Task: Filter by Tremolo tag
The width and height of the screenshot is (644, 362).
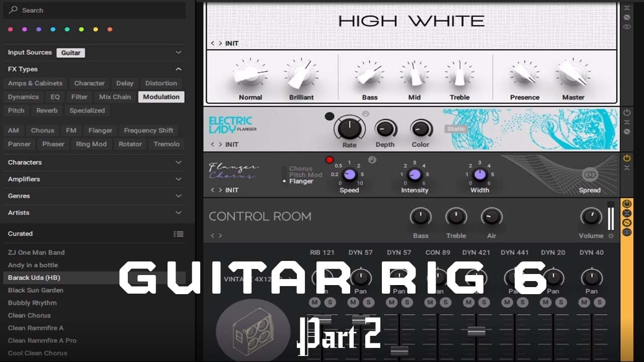Action: tap(167, 144)
